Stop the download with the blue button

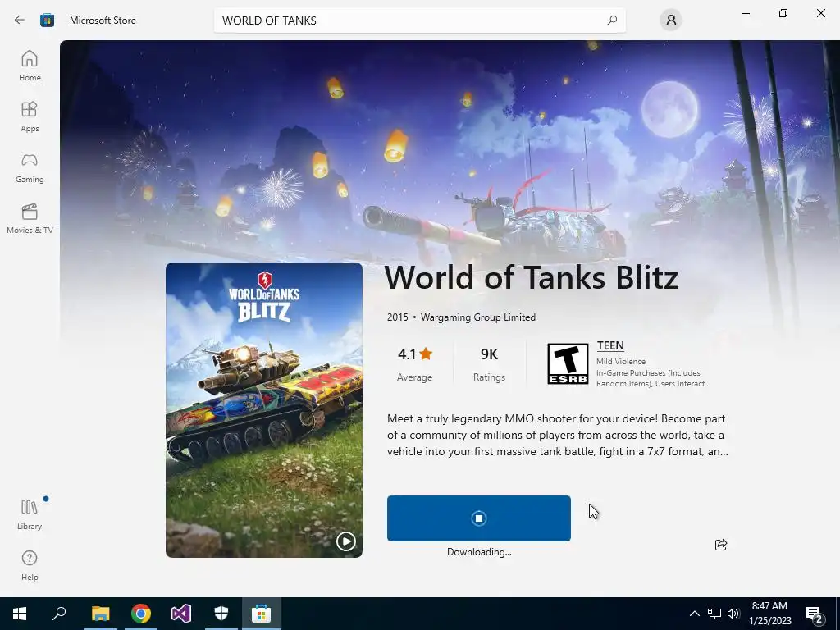(479, 518)
